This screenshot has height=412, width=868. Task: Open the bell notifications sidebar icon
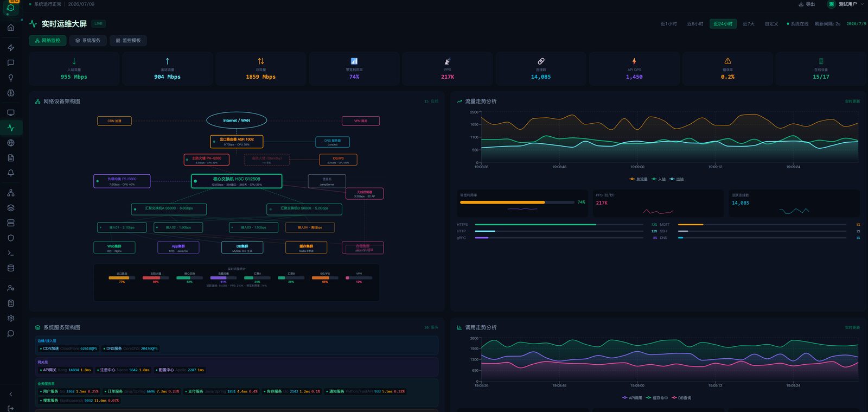click(11, 173)
